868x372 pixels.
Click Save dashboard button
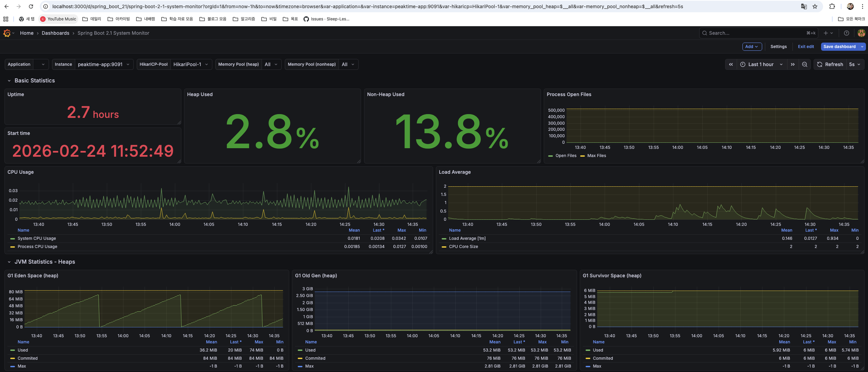pyautogui.click(x=839, y=47)
